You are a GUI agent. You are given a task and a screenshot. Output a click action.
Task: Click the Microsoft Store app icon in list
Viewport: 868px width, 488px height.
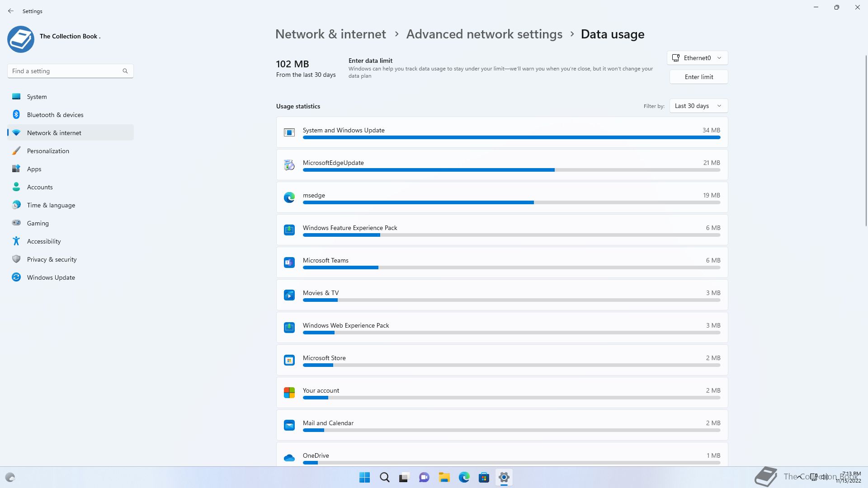(x=289, y=360)
